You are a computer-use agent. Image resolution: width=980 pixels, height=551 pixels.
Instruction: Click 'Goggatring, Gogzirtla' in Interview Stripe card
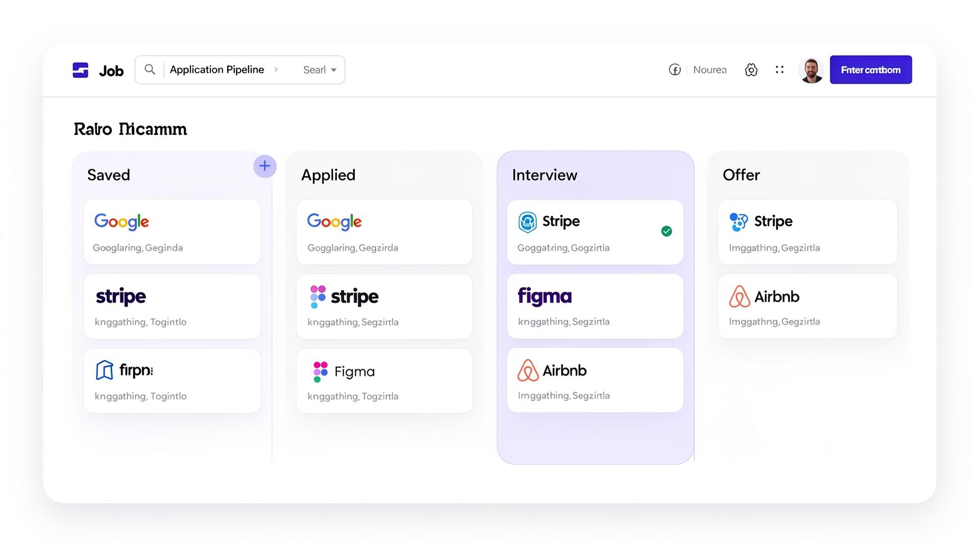[563, 248]
